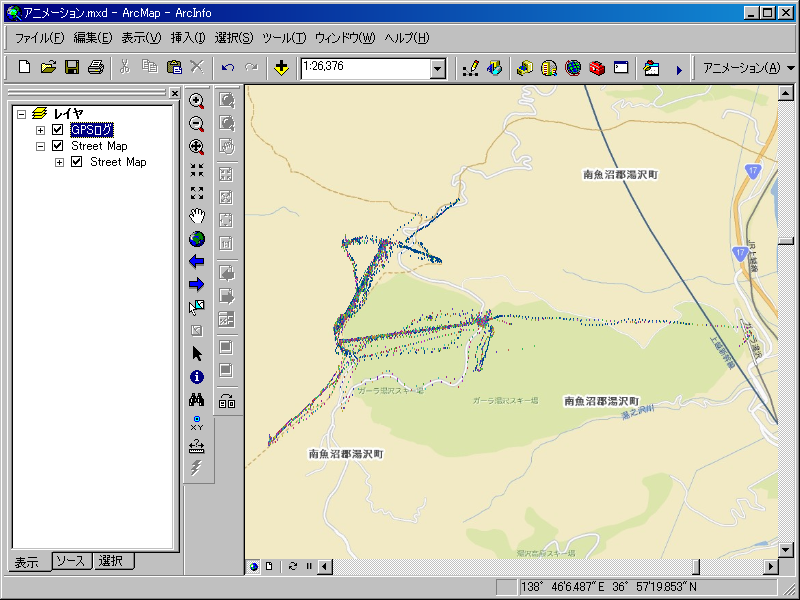The width and height of the screenshot is (800, 600).
Task: Open the command line window icon
Action: coord(621,67)
